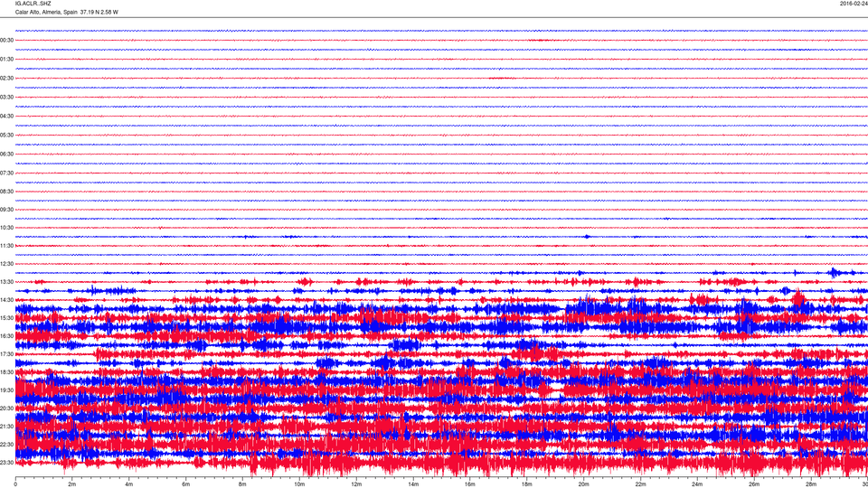Select the 12:30 time label

[x=6, y=264]
